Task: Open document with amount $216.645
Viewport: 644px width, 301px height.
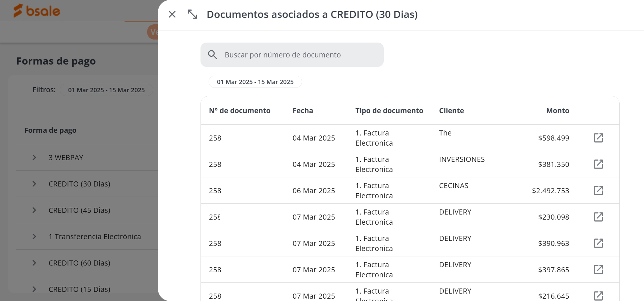Action: (x=598, y=296)
